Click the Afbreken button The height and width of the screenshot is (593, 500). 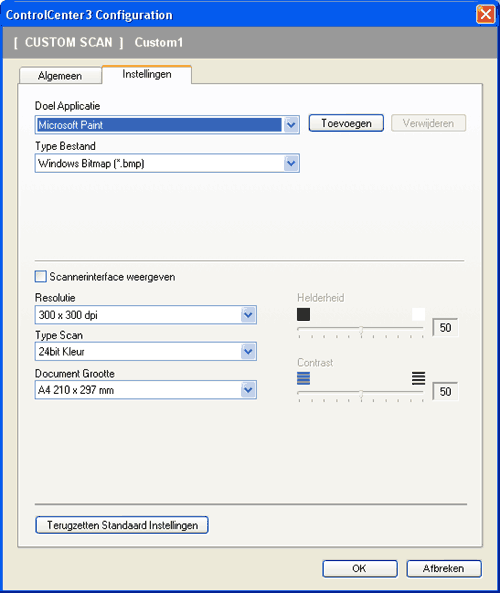[444, 568]
